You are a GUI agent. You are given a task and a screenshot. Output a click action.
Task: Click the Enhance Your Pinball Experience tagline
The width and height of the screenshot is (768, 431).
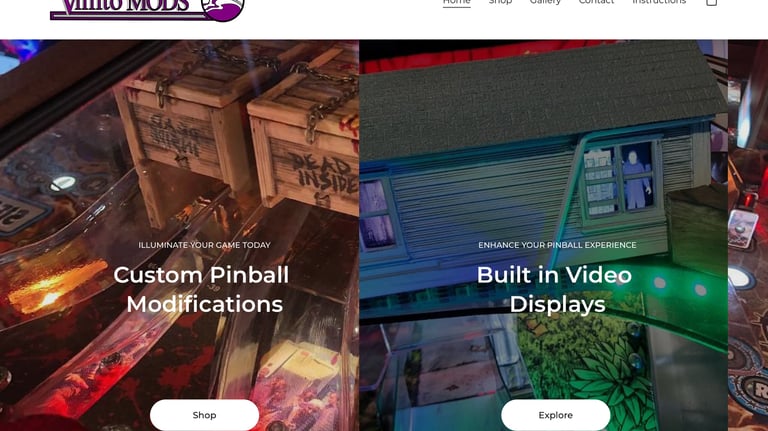click(557, 245)
